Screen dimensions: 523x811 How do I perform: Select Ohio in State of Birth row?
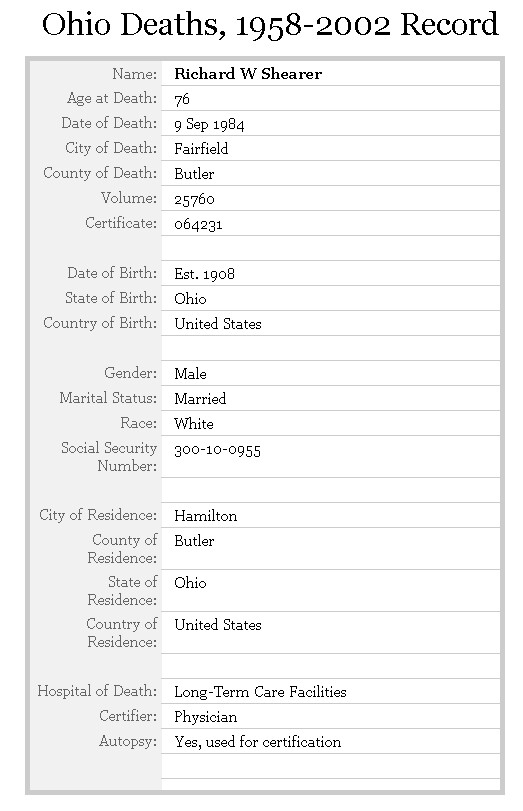(x=190, y=299)
